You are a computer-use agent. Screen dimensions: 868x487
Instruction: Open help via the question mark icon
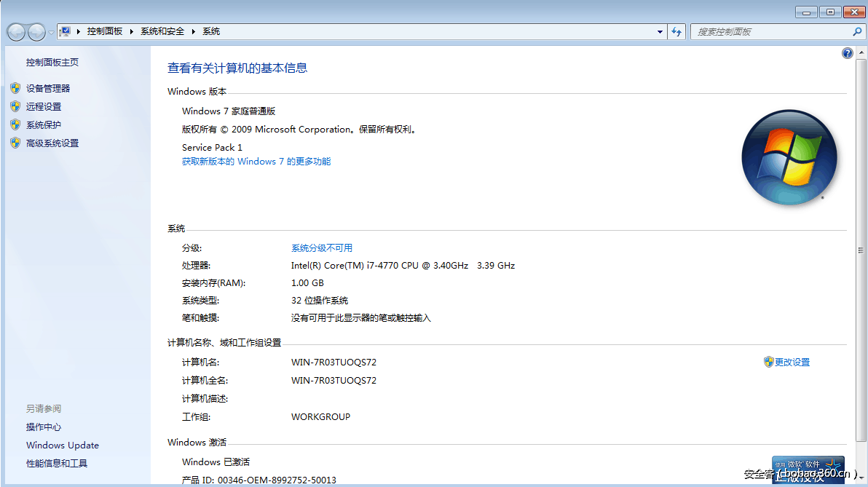click(847, 52)
